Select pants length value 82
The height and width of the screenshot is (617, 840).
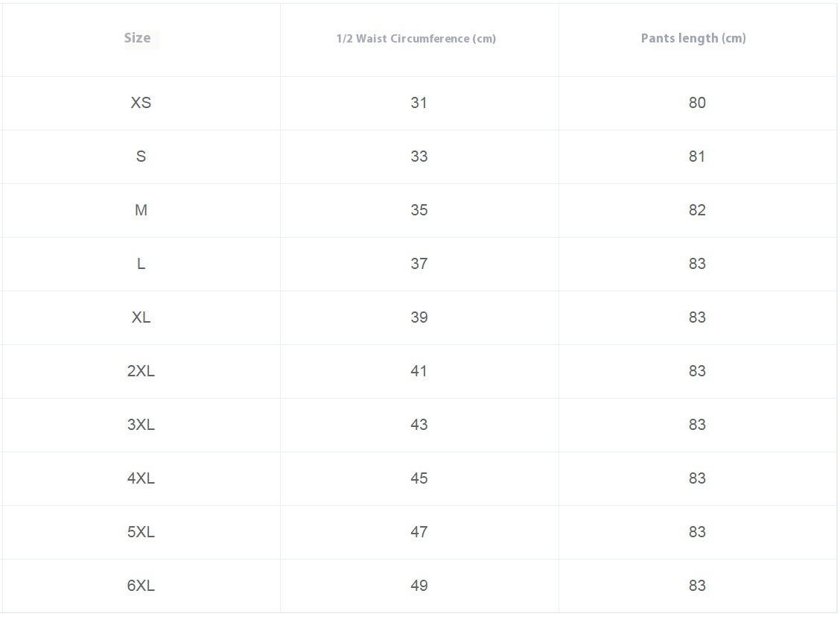pos(696,210)
